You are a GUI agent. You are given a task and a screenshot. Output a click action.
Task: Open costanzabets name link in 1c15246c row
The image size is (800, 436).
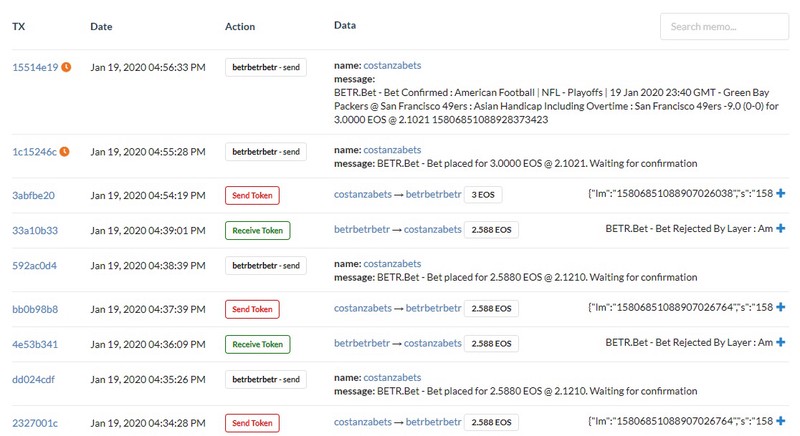click(x=392, y=150)
